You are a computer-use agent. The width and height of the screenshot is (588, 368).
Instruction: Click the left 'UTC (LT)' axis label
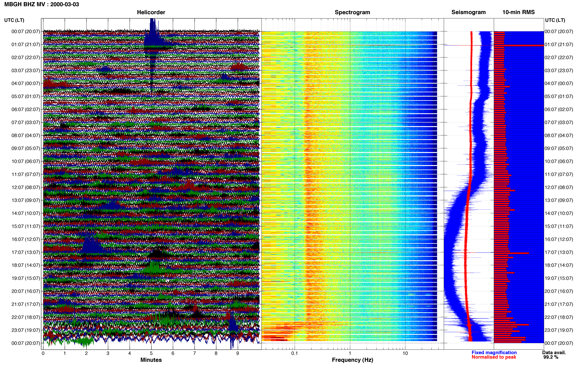[14, 20]
